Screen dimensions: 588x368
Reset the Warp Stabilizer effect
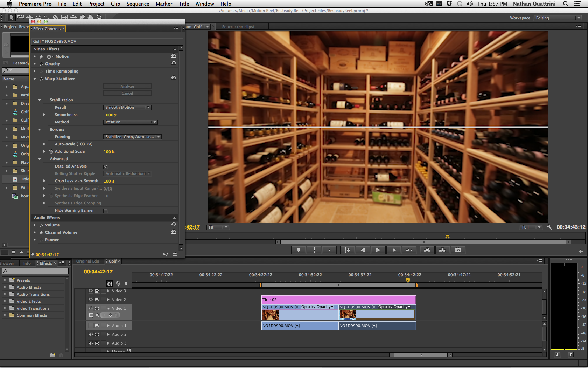173,78
